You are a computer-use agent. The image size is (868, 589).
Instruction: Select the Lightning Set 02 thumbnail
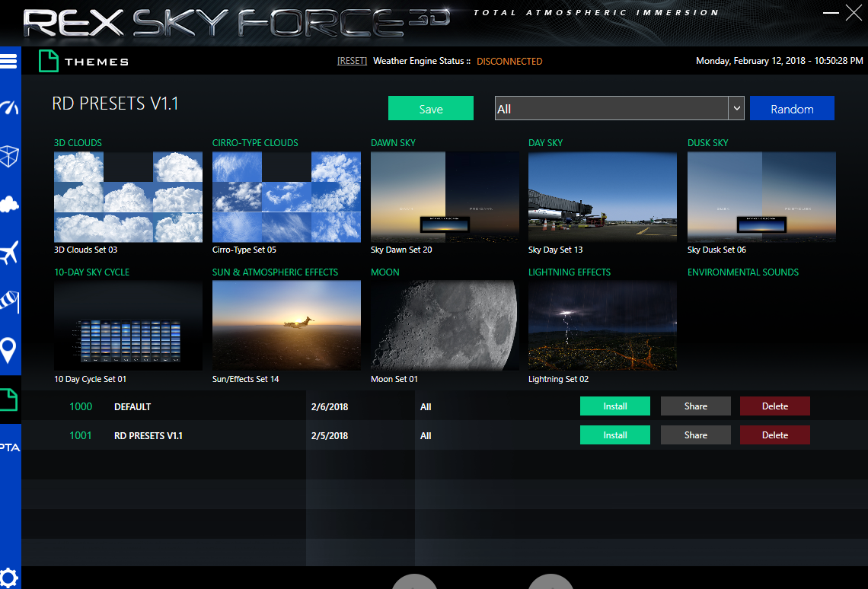pos(602,326)
